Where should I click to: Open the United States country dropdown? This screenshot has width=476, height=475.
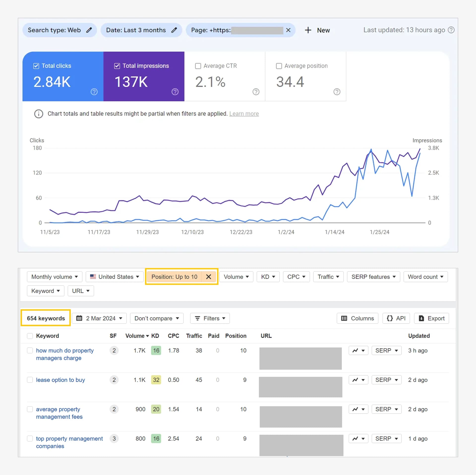[x=115, y=277]
